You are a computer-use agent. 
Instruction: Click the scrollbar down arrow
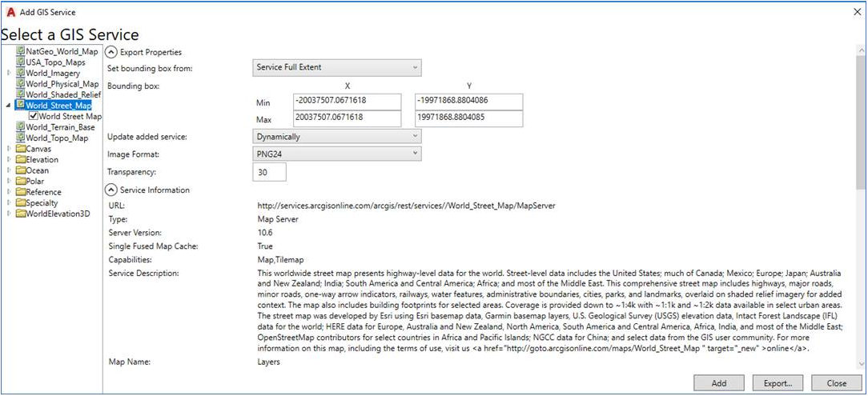862,363
